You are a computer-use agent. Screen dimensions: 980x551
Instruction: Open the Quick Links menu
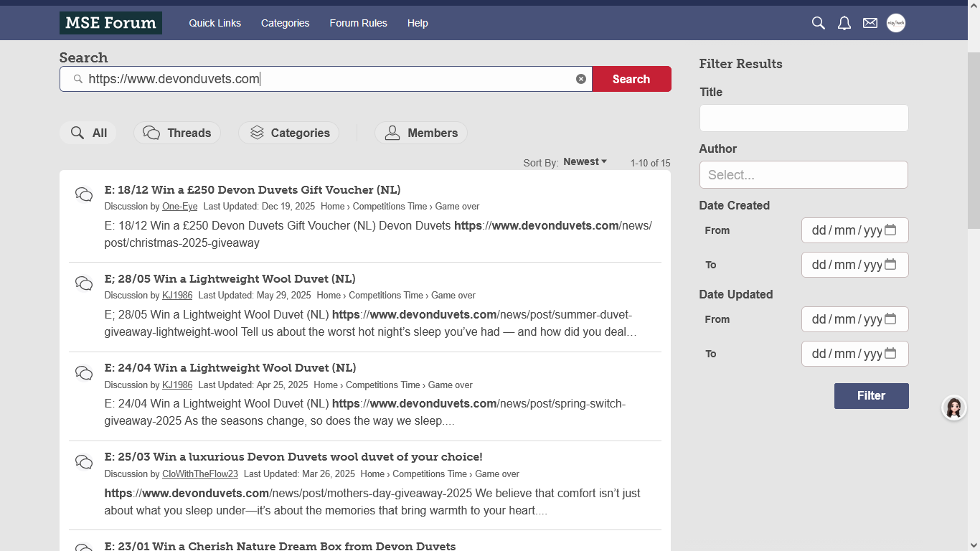pyautogui.click(x=215, y=23)
